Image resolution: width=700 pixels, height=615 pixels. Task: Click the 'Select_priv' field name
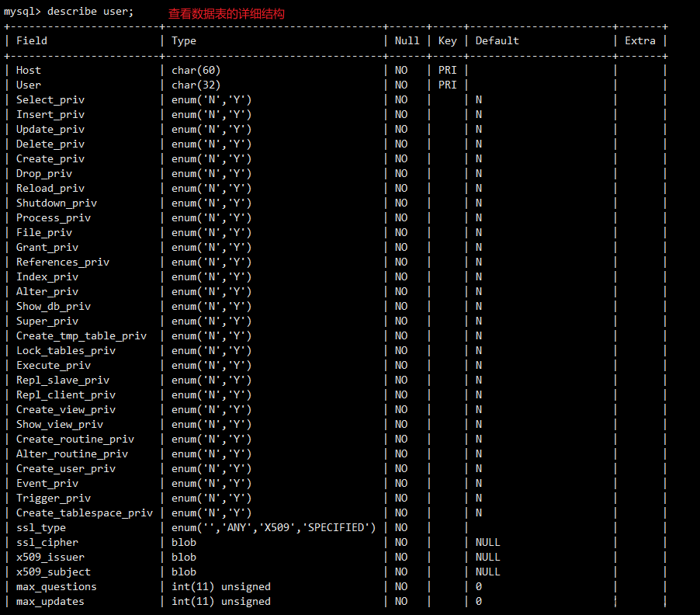click(50, 99)
